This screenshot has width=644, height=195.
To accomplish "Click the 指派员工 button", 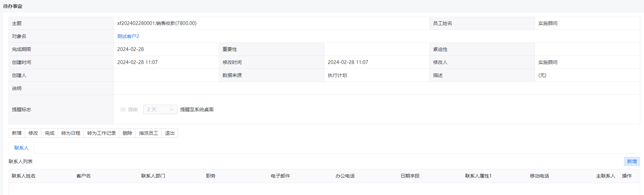I will click(148, 133).
